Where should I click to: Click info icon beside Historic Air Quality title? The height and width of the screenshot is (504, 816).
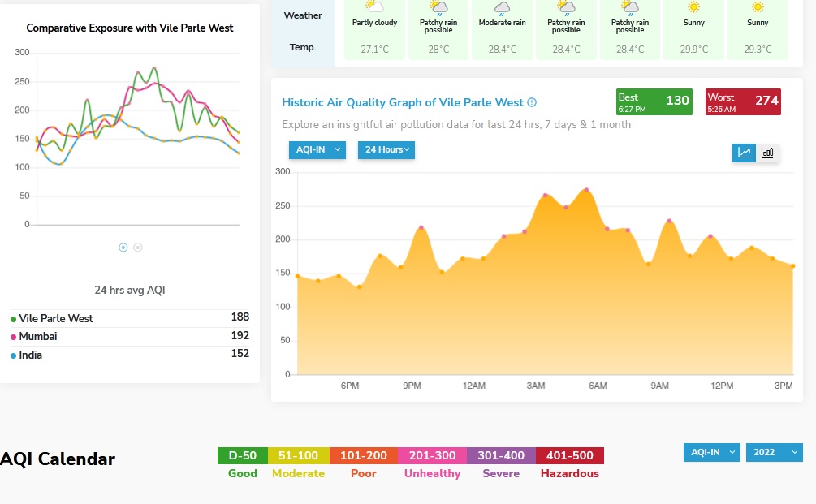pos(532,102)
